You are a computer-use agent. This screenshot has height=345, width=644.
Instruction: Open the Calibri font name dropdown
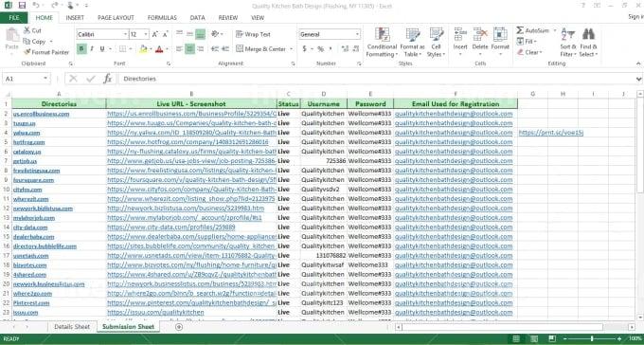125,34
